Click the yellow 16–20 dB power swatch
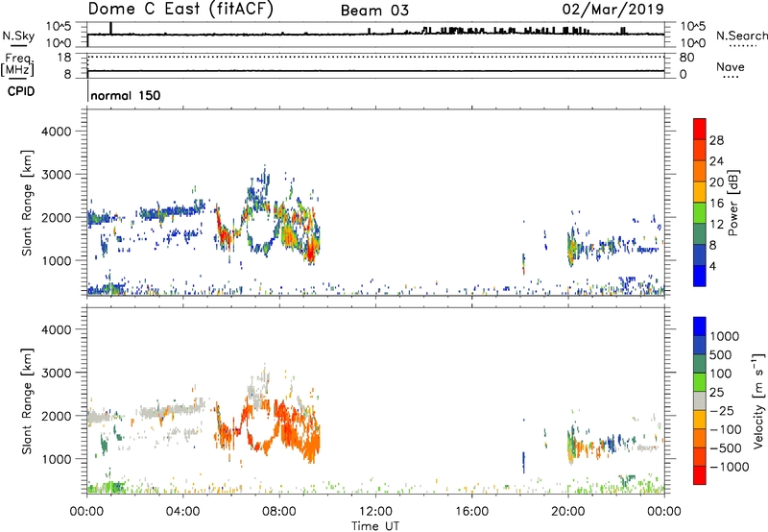 700,191
